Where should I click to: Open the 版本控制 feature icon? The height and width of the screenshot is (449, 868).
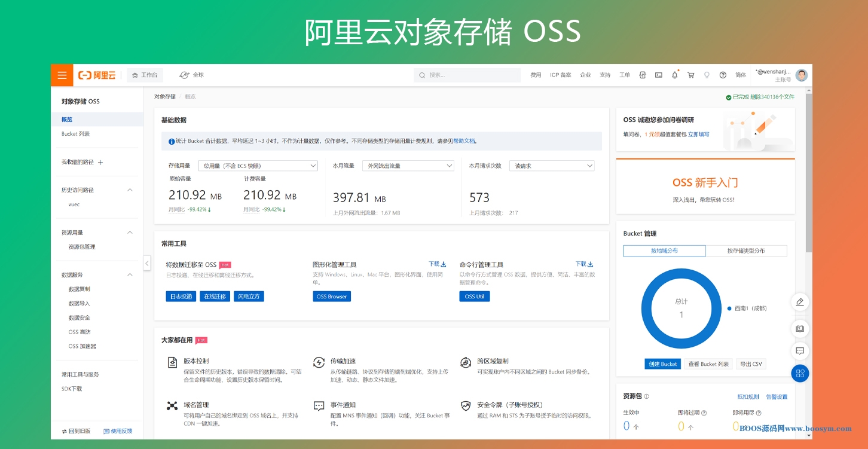[172, 362]
